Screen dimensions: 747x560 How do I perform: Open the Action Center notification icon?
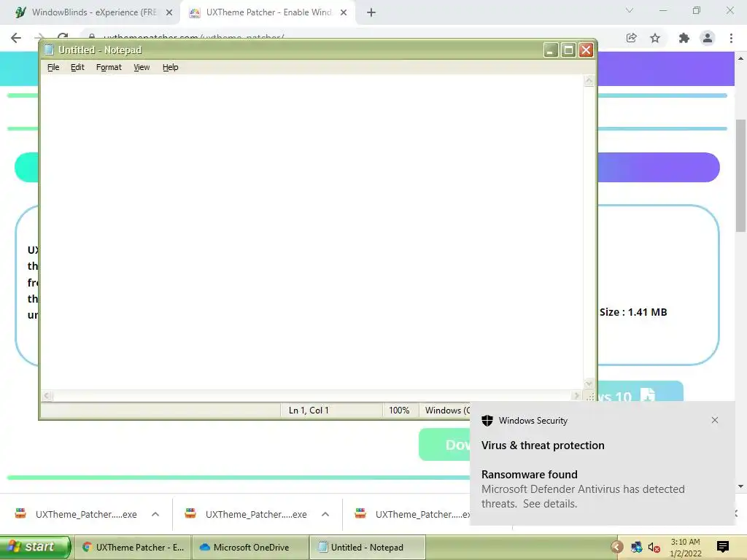723,547
